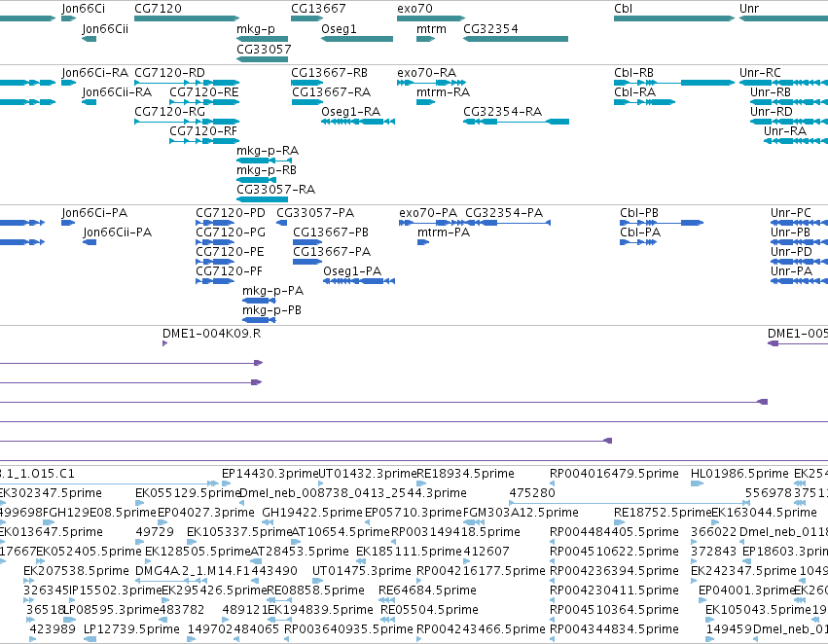Select protein mtrm-PA
Image resolution: width=828 pixels, height=644 pixels.
pyautogui.click(x=444, y=233)
